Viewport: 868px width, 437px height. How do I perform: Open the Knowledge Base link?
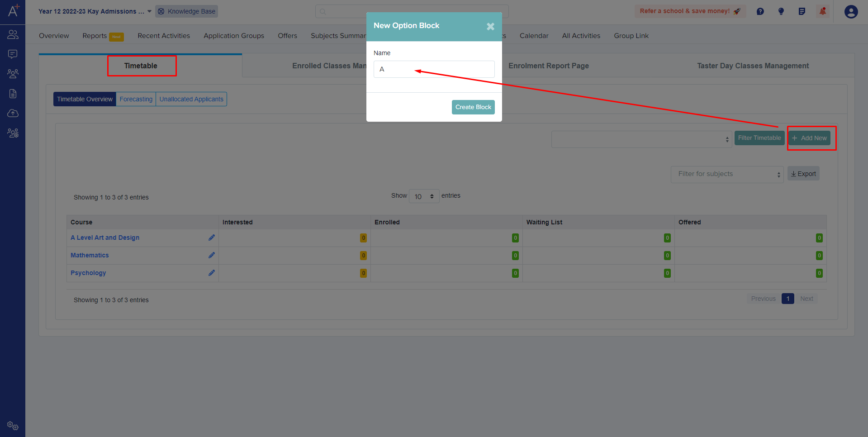(186, 11)
